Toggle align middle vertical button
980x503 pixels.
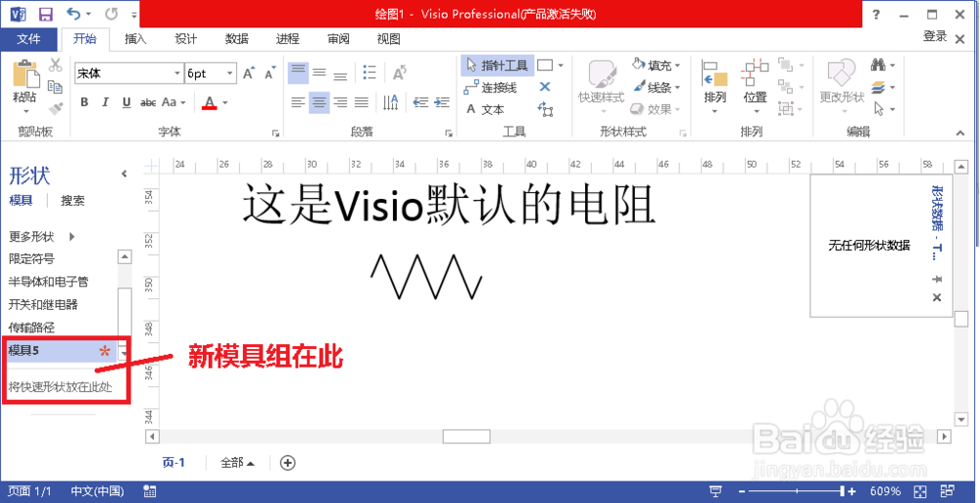point(319,73)
